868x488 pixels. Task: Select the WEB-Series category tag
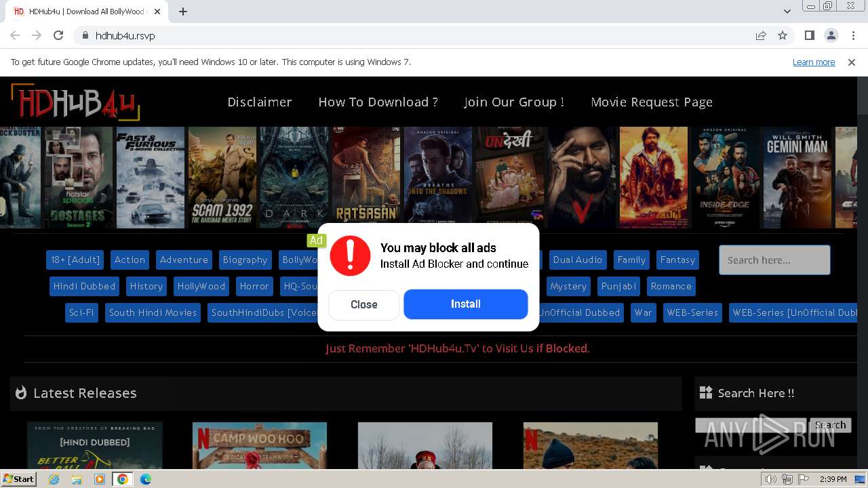coord(692,312)
